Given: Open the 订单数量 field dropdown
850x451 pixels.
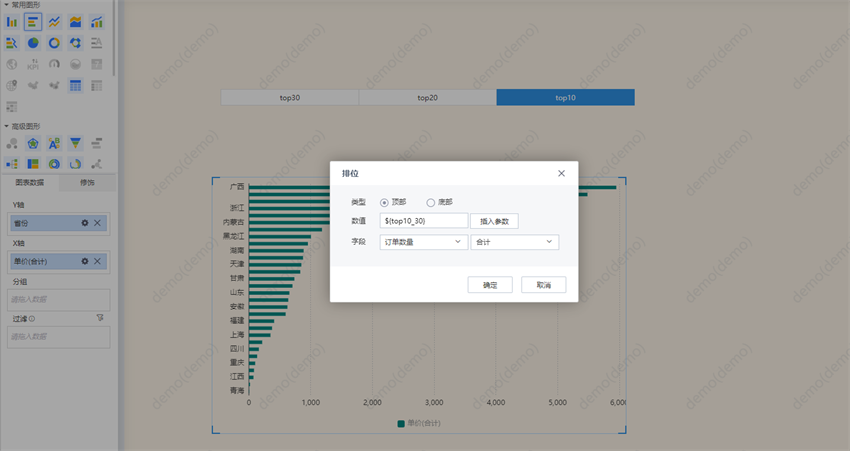Looking at the screenshot, I should point(424,242).
